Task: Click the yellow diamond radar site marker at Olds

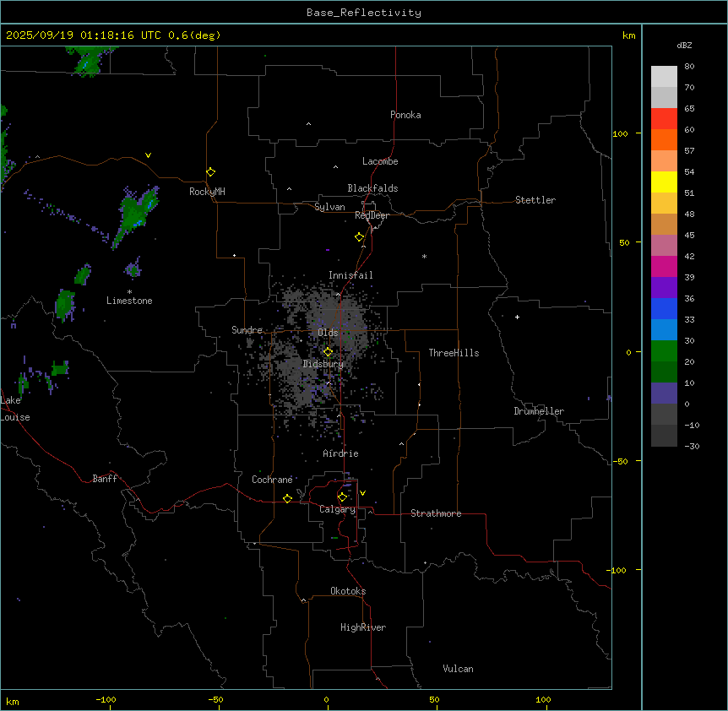Action: tap(328, 351)
